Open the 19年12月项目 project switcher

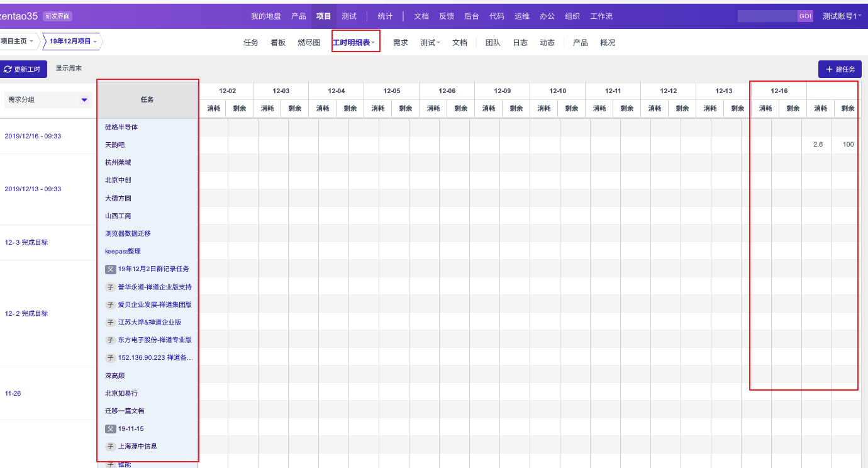click(x=74, y=42)
